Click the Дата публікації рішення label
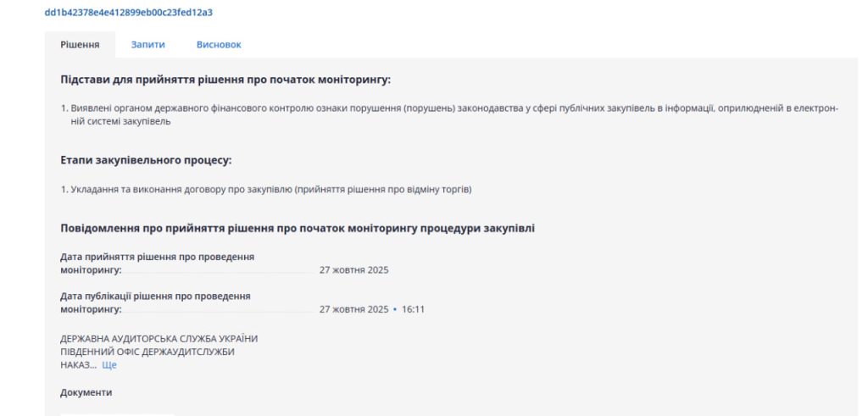The height and width of the screenshot is (416, 868). coord(155,297)
